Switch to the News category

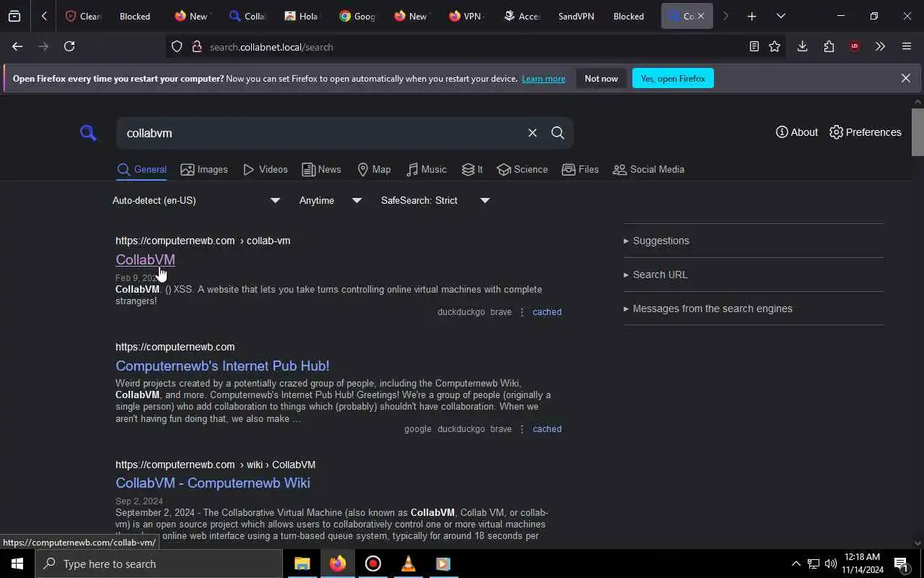point(321,169)
